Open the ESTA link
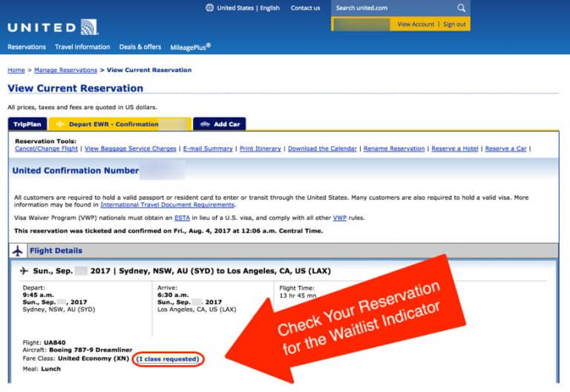The image size is (570, 392). tap(182, 218)
